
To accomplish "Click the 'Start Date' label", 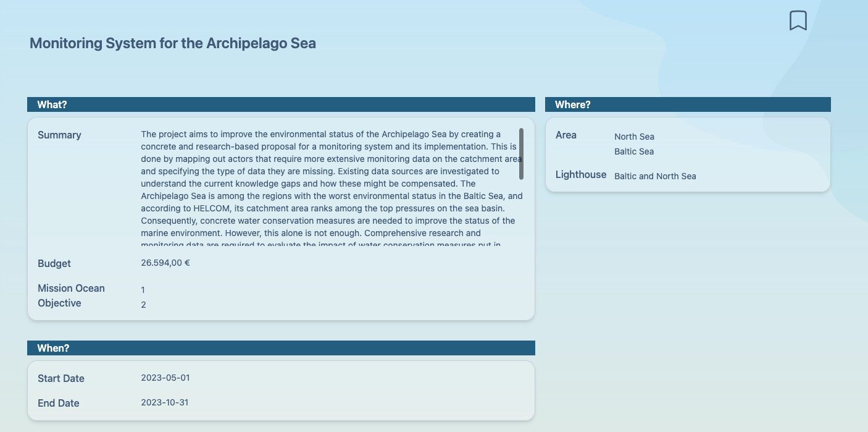I will pos(61,378).
